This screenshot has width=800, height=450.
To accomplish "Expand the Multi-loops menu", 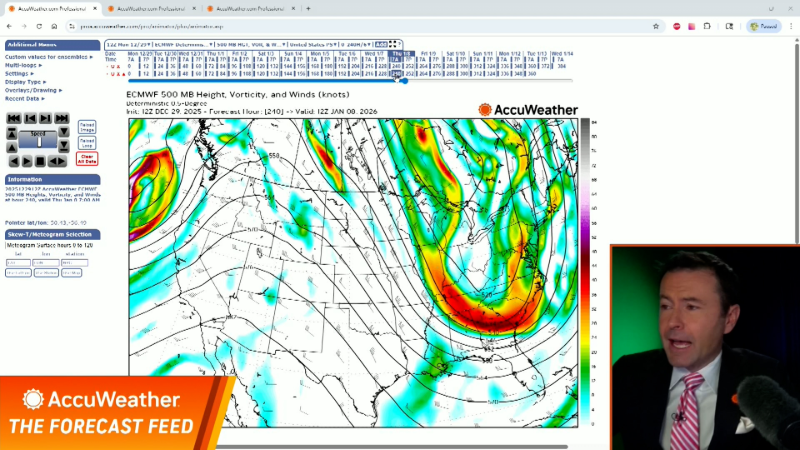I will tap(20, 65).
